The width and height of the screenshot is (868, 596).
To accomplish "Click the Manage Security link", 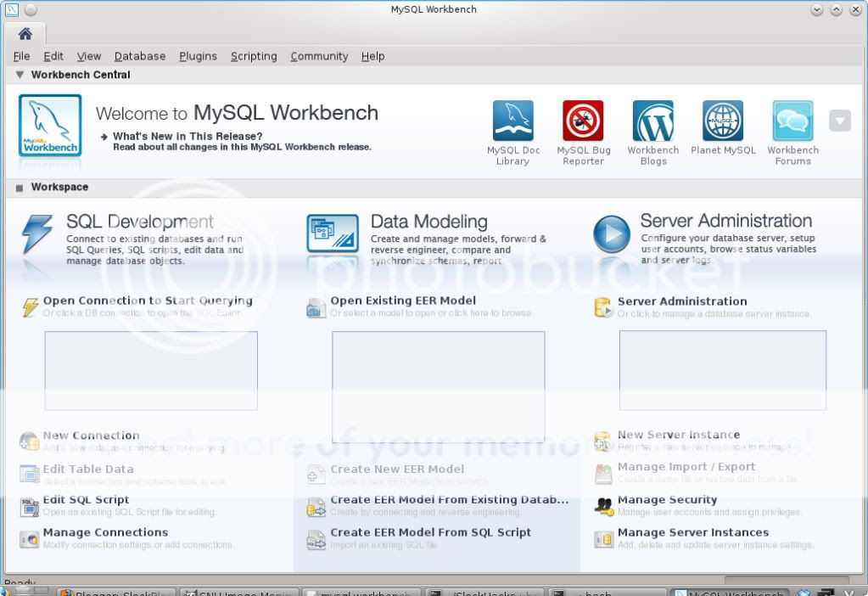I will 668,499.
